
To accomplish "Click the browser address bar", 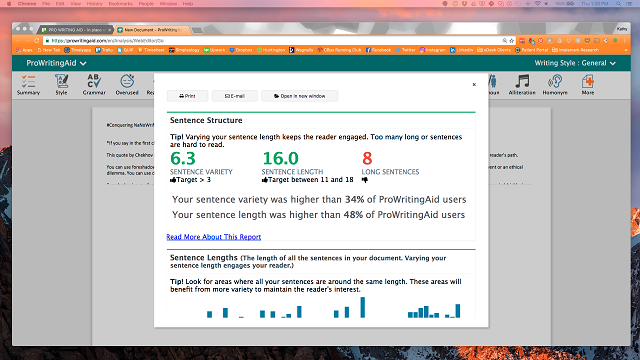I will pyautogui.click(x=273, y=41).
